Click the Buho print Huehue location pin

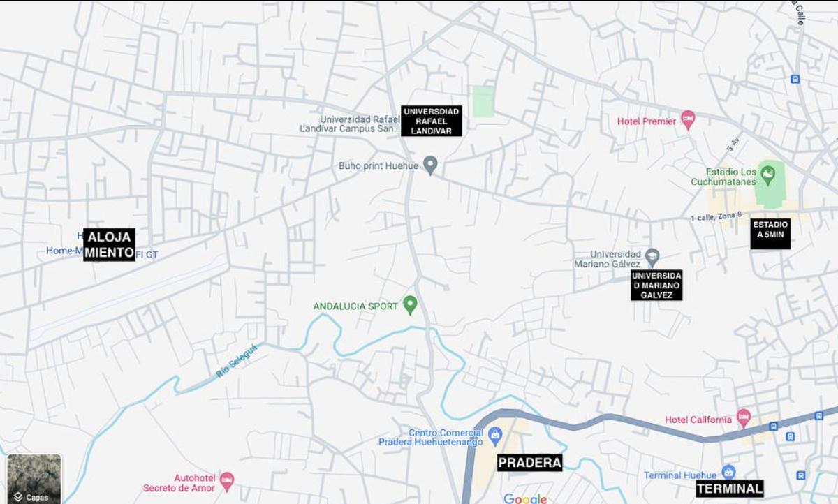(431, 165)
